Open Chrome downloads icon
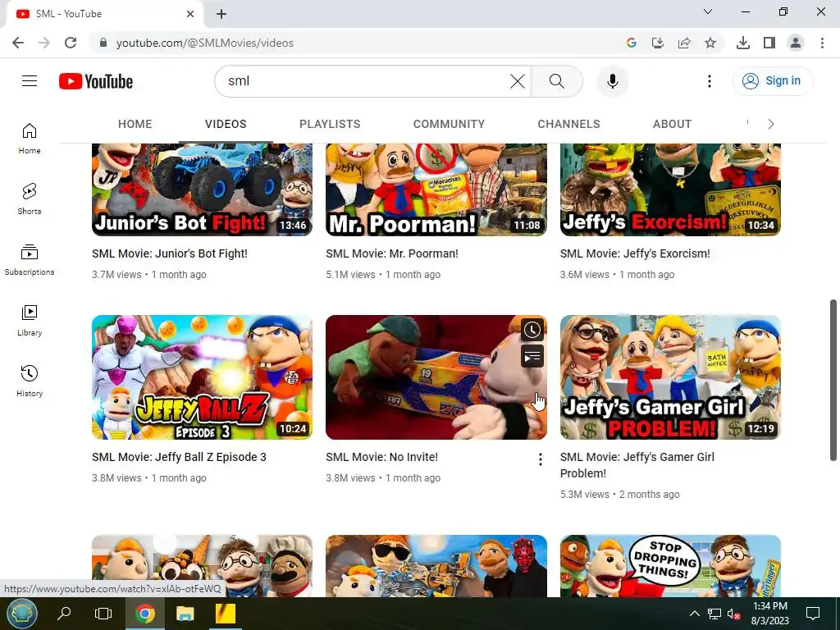 pyautogui.click(x=743, y=43)
